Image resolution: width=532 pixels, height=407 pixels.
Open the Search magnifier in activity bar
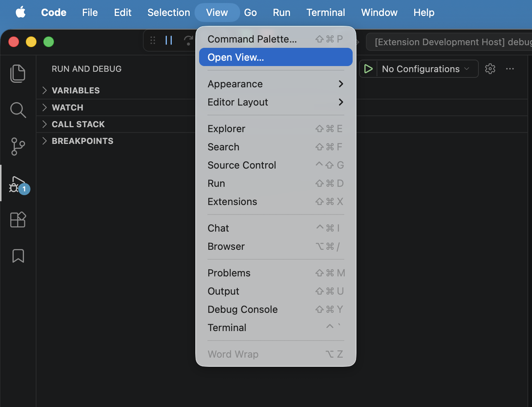pyautogui.click(x=18, y=110)
